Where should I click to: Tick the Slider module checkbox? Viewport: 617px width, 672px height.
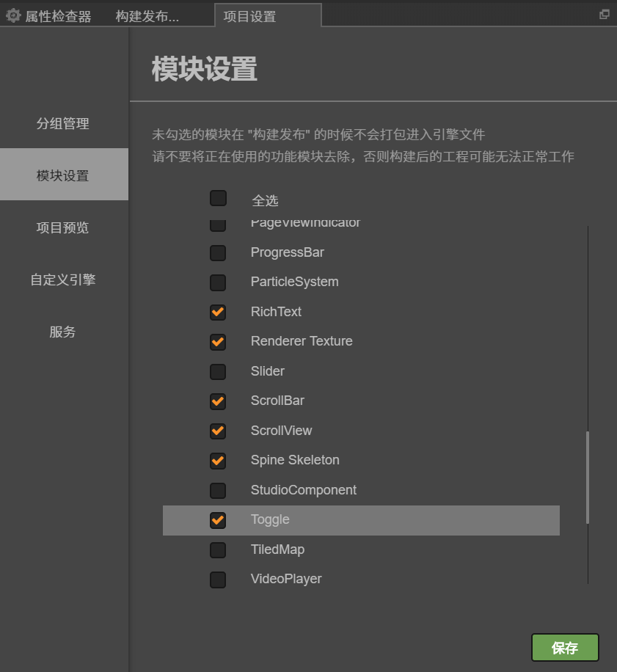point(218,371)
